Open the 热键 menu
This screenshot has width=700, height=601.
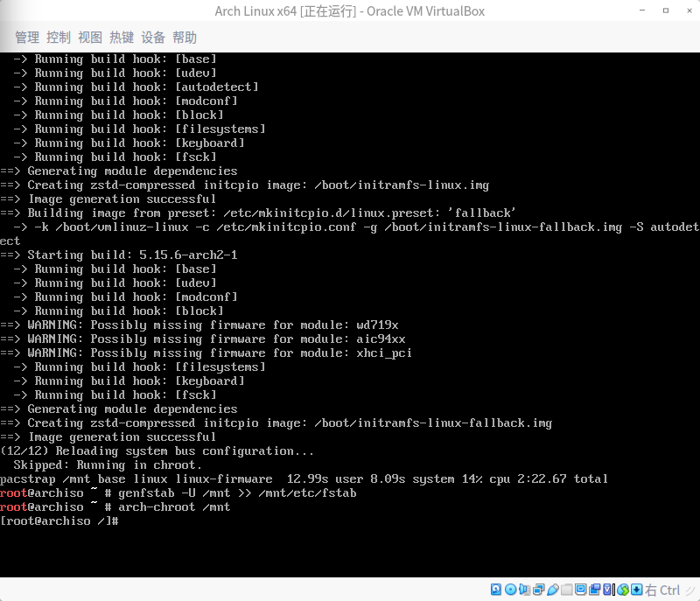coord(122,38)
